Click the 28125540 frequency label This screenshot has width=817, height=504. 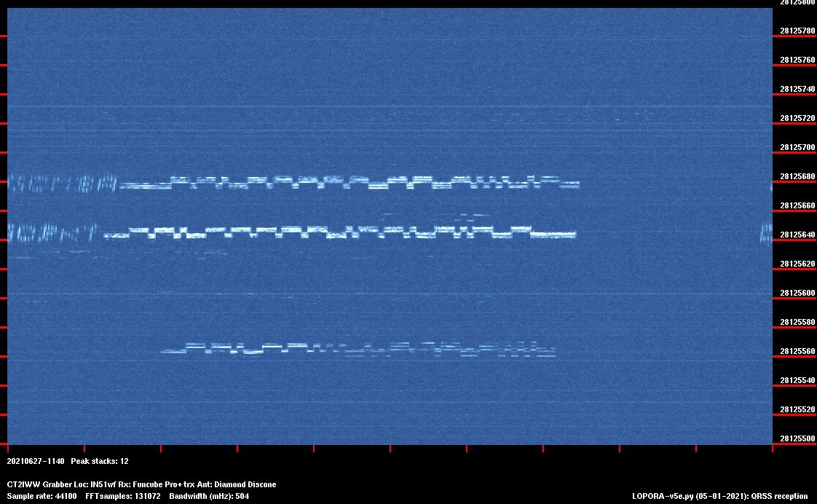point(797,382)
